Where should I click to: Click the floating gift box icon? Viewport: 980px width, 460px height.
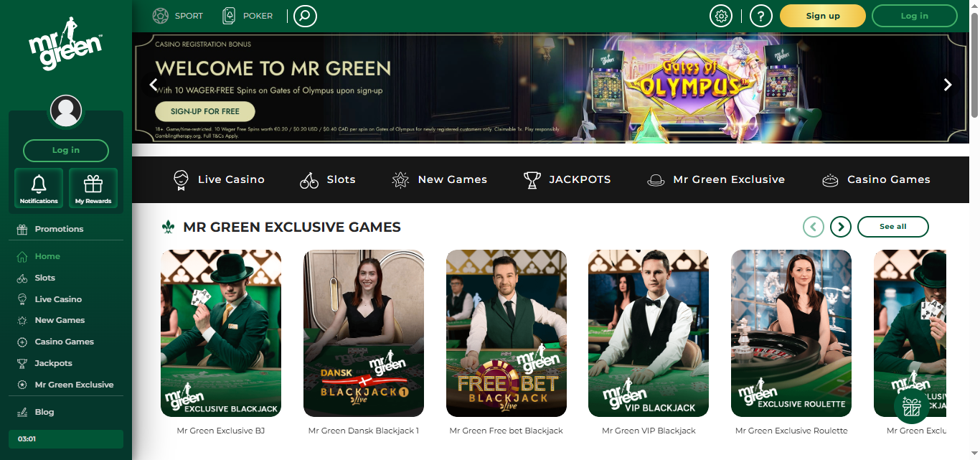[x=911, y=406]
